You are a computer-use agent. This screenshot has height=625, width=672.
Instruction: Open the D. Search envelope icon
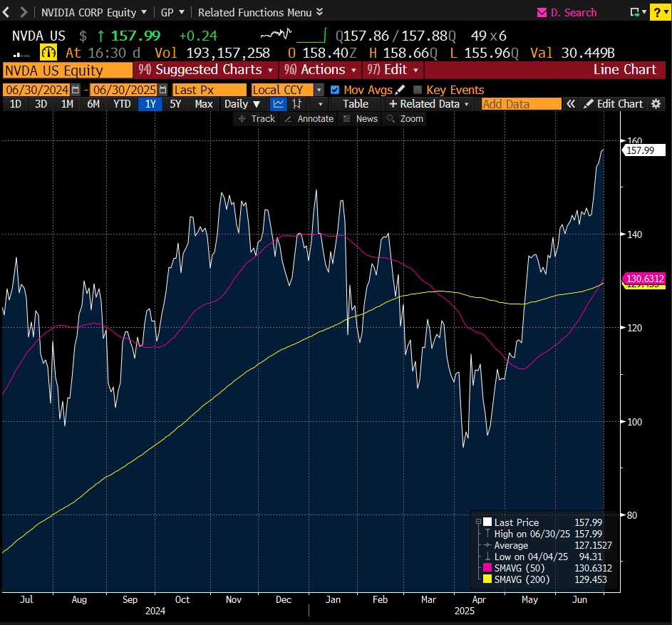coord(542,13)
